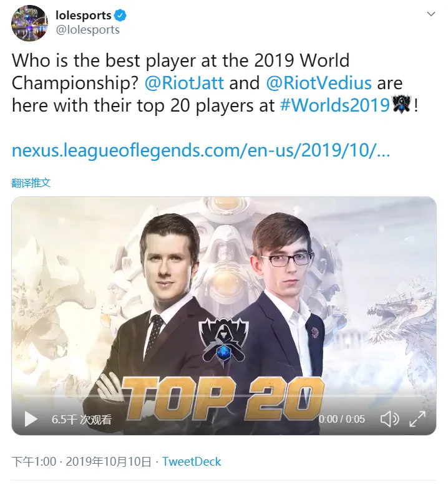Image resolution: width=448 pixels, height=485 pixels.
Task: Click the tweet timestamp 2019年10月10日
Action: pyautogui.click(x=108, y=461)
